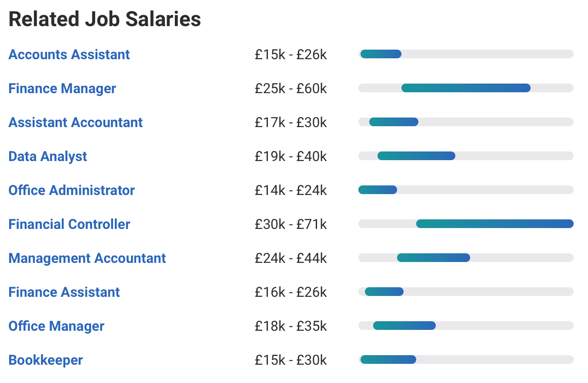Open the Accounts Assistant salary page
The width and height of the screenshot is (588, 383).
tap(69, 54)
